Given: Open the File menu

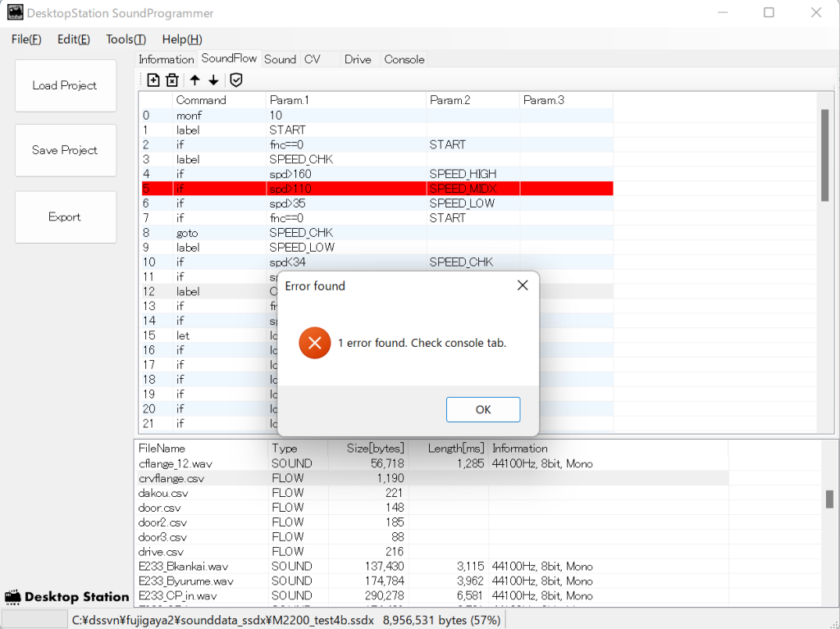Looking at the screenshot, I should point(26,39).
